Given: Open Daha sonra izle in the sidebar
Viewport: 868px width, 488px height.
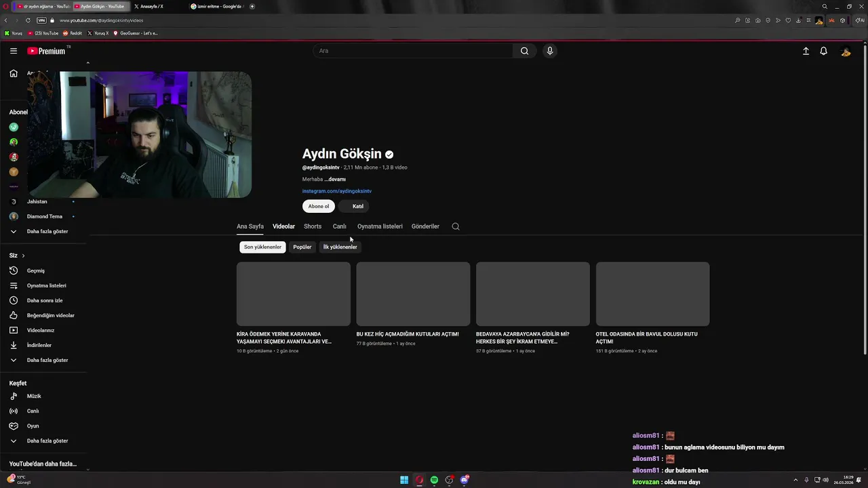Looking at the screenshot, I should (x=45, y=300).
